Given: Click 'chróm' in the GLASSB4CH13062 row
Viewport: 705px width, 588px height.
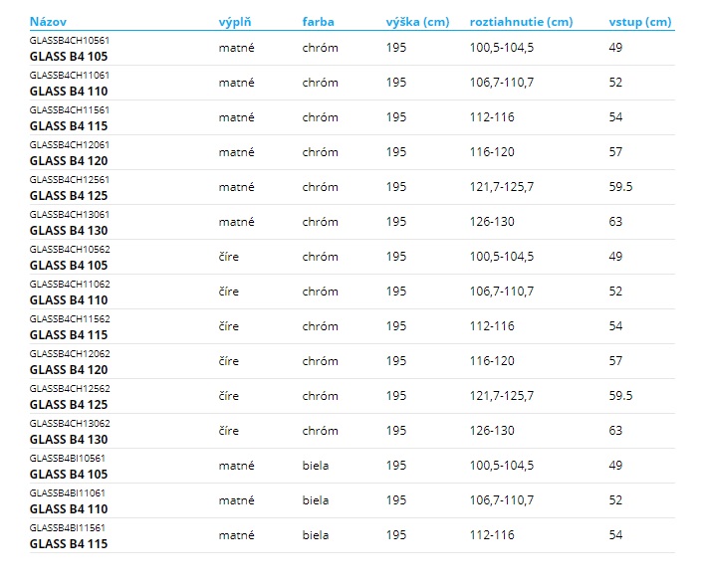Looking at the screenshot, I should (x=320, y=431).
